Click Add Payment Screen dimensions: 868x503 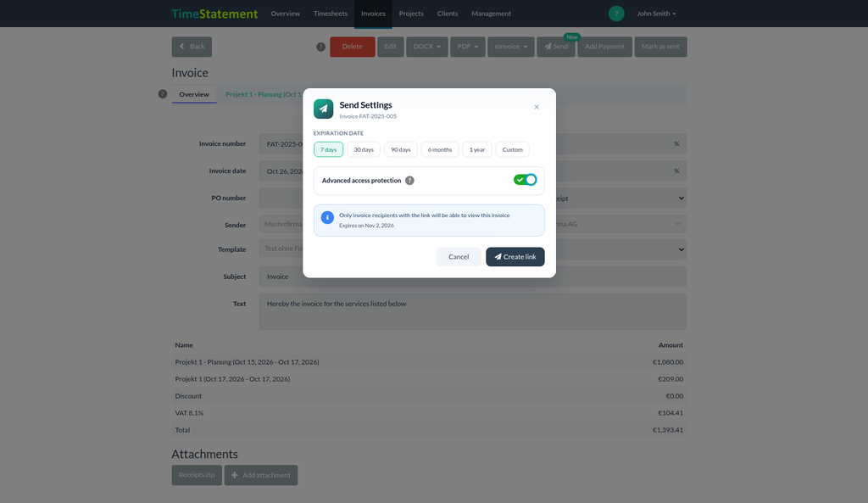click(604, 47)
